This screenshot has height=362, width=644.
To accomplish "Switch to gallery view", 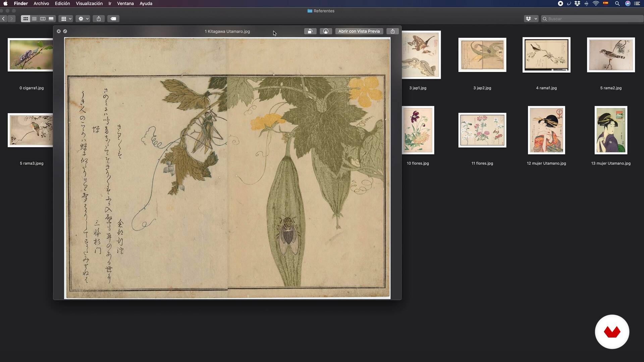I will (x=51, y=19).
